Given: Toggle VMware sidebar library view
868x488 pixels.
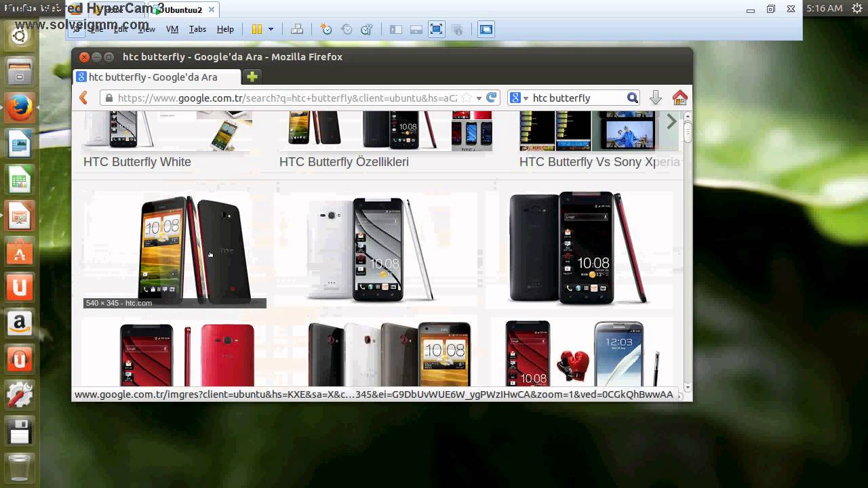Looking at the screenshot, I should click(x=396, y=29).
